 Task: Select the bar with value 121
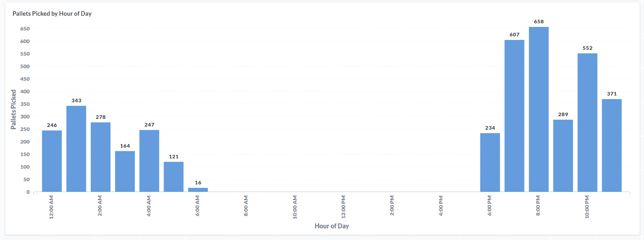(x=173, y=177)
